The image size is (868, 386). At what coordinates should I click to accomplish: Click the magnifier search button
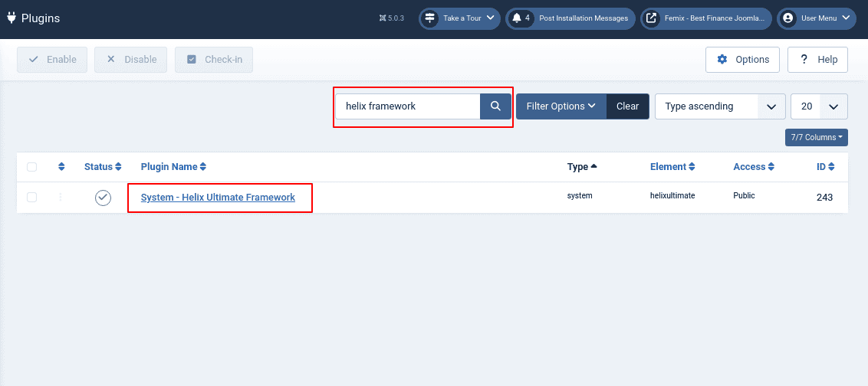coord(495,106)
